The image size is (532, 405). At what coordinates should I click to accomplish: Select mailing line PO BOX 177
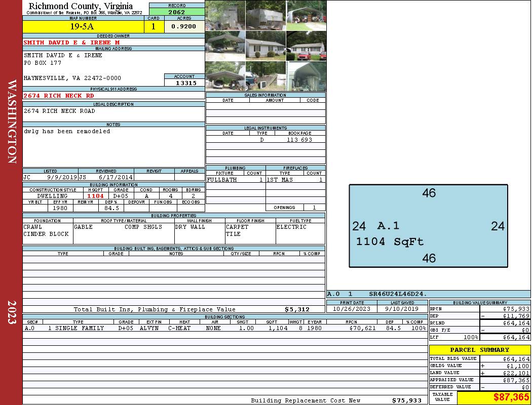click(x=43, y=63)
